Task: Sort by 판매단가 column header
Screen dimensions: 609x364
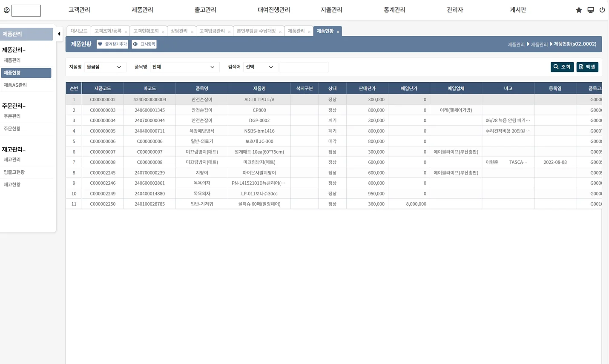Action: point(367,89)
